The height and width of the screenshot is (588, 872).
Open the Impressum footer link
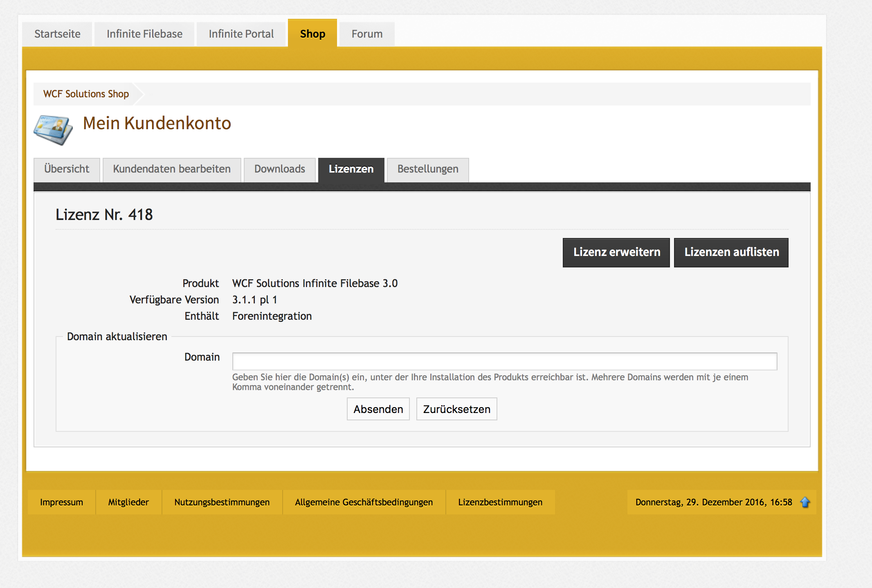(61, 502)
